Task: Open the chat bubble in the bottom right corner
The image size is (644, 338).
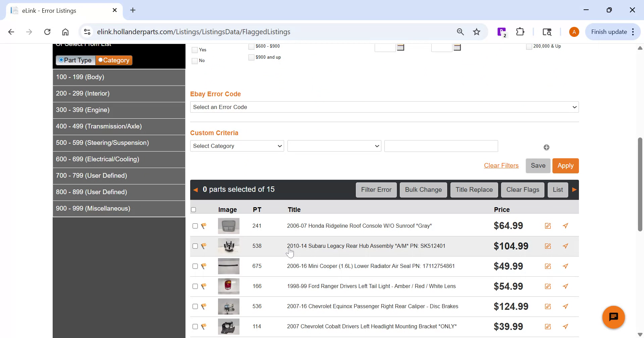Action: [x=613, y=317]
